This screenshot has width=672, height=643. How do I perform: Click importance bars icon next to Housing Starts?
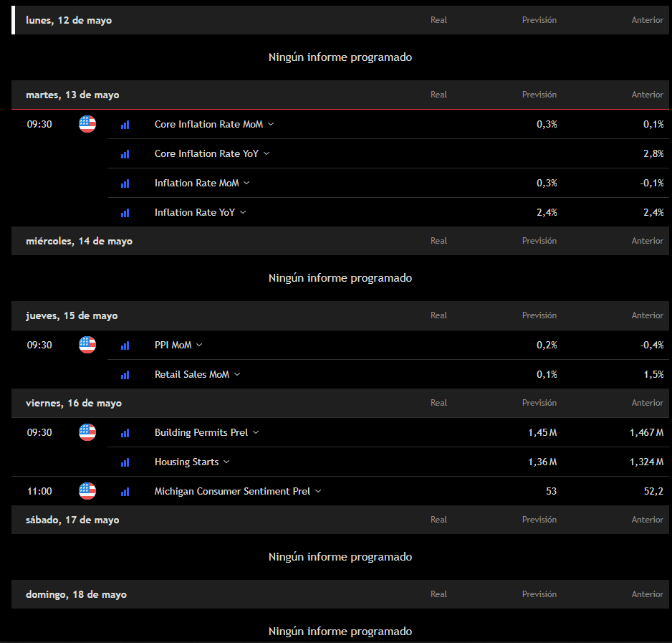(x=125, y=462)
